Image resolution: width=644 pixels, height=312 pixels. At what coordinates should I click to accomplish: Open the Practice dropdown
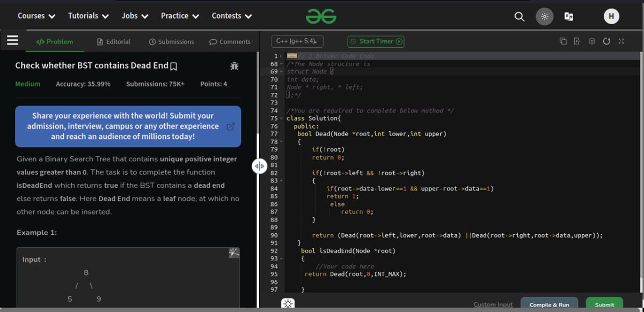click(x=179, y=16)
